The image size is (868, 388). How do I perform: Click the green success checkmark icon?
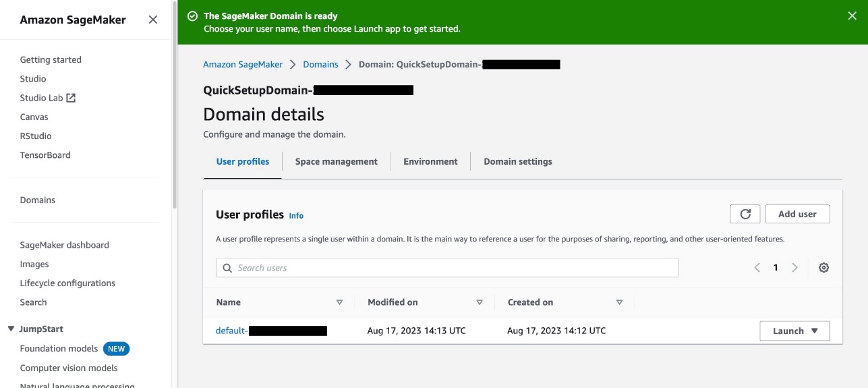click(193, 16)
